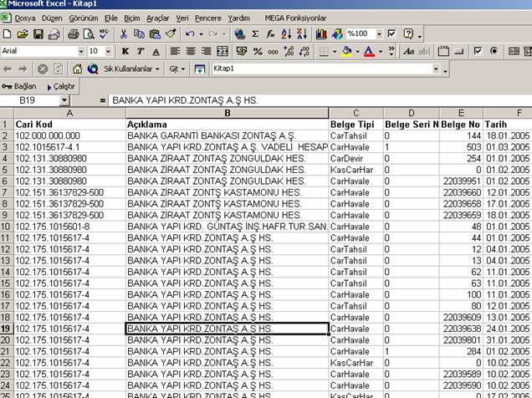Screen dimensions: 532x398
Task: Apply bold with the K button
Action: tap(125, 51)
